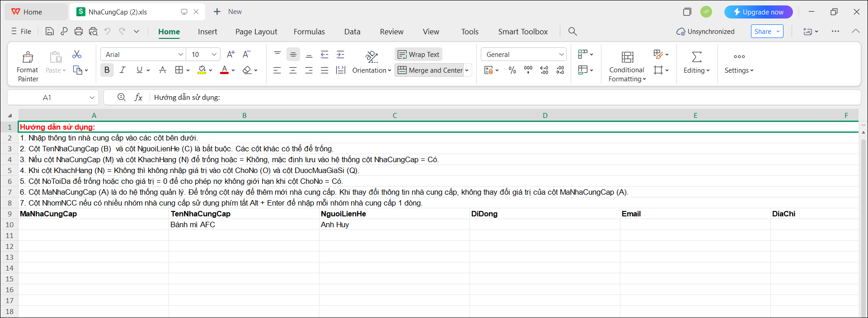Click the Select All corner triangle
The image size is (868, 318).
pos(9,116)
